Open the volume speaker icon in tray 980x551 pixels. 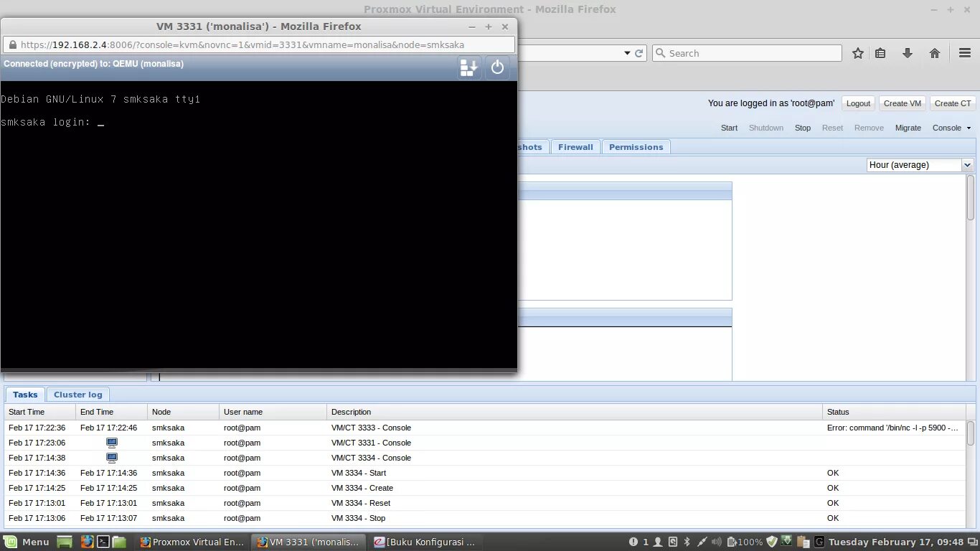pos(716,542)
